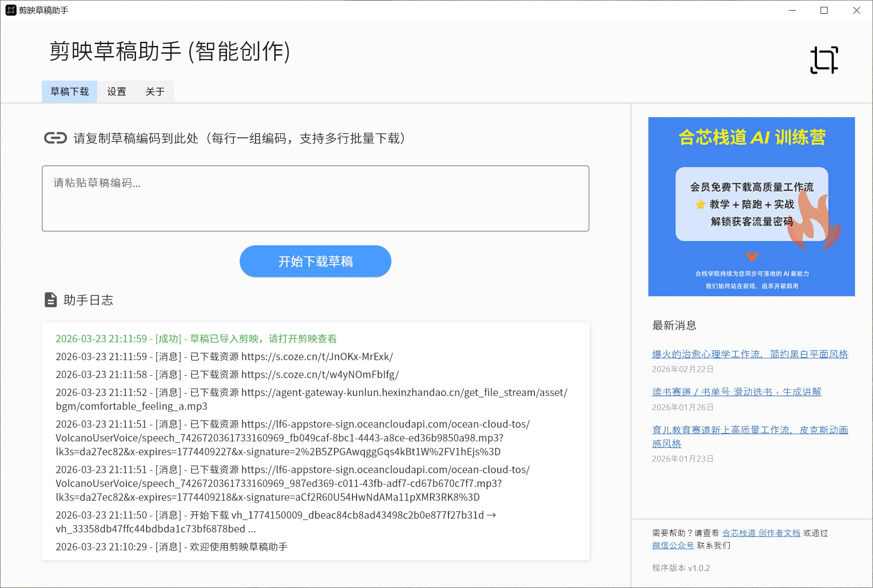Screen dimensions: 873x588
Task: Click the 开始下载 vh_1774150009 log entry
Action: 276,522
